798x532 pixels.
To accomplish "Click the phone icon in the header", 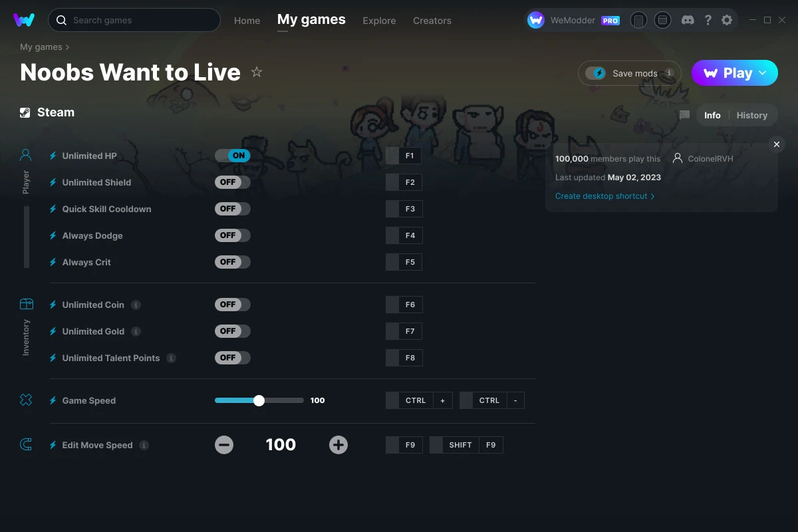I will coord(638,21).
